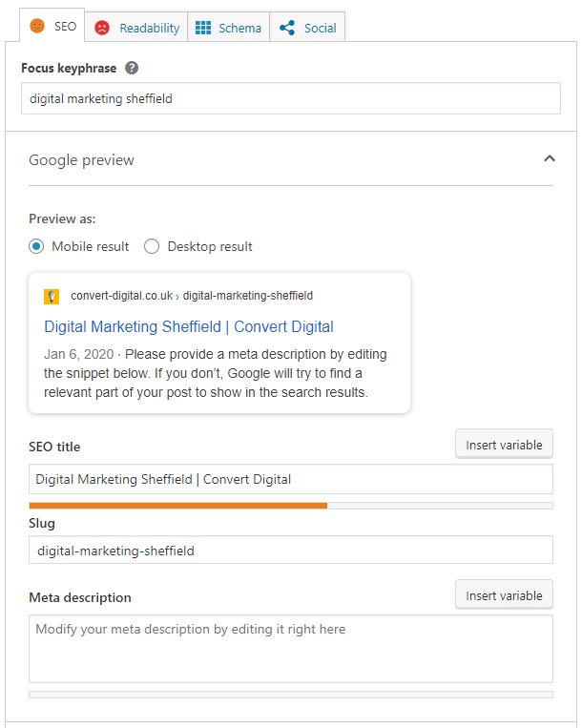The width and height of the screenshot is (582, 728).
Task: Choose the Desktop result preview option
Action: tap(152, 246)
